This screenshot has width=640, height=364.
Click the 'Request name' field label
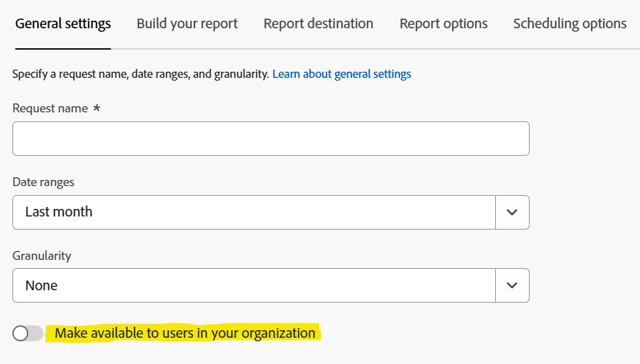[x=50, y=108]
